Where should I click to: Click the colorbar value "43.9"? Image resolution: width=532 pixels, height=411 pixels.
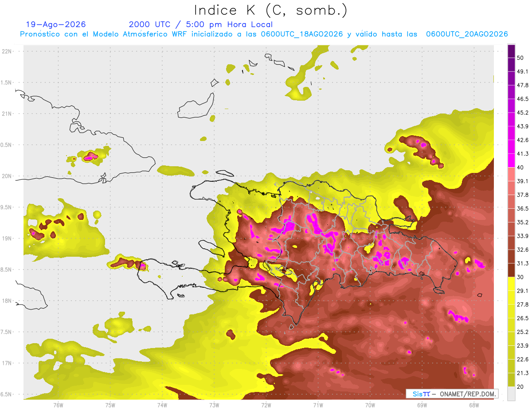pos(523,126)
